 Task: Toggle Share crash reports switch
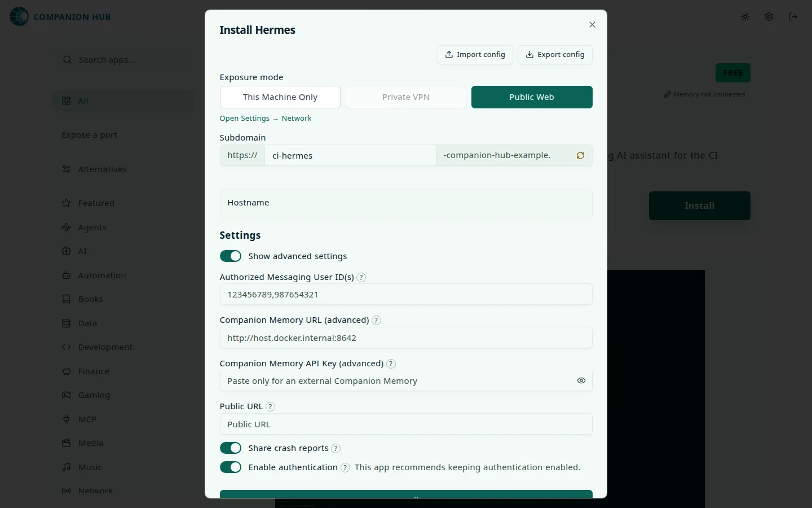point(231,448)
